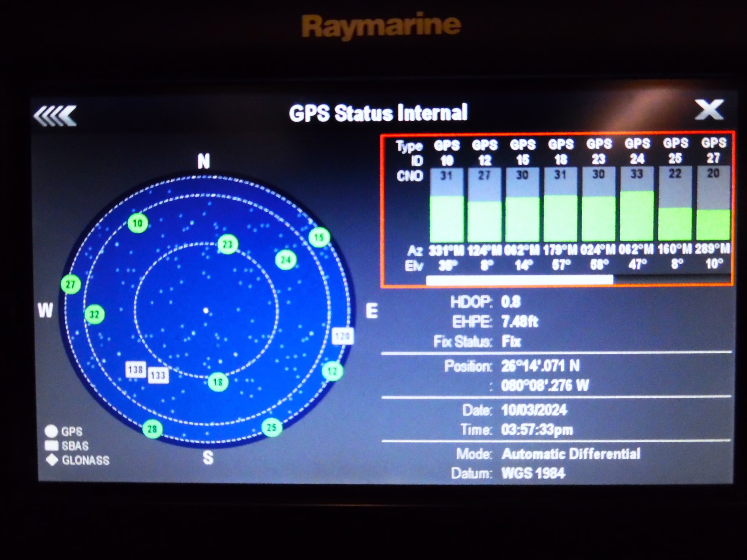Tap the latitude 26°14'.071 N

pos(540,366)
